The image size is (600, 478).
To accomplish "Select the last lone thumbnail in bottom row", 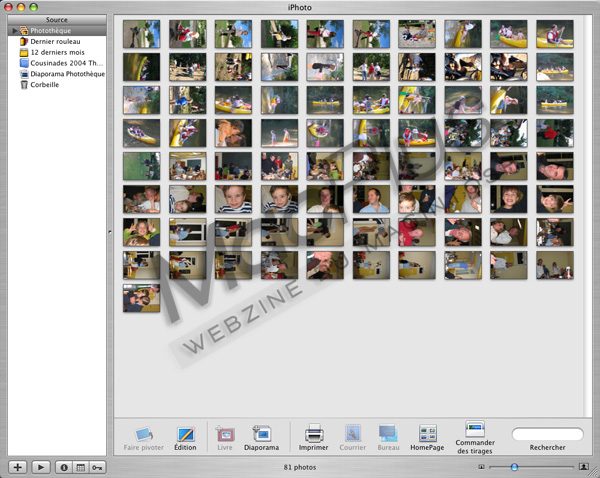I will 142,298.
